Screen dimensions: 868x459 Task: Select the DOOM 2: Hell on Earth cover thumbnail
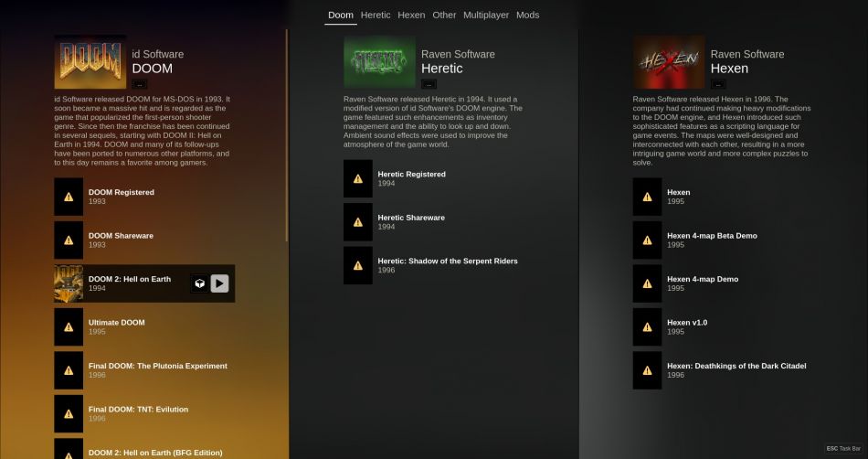[69, 283]
